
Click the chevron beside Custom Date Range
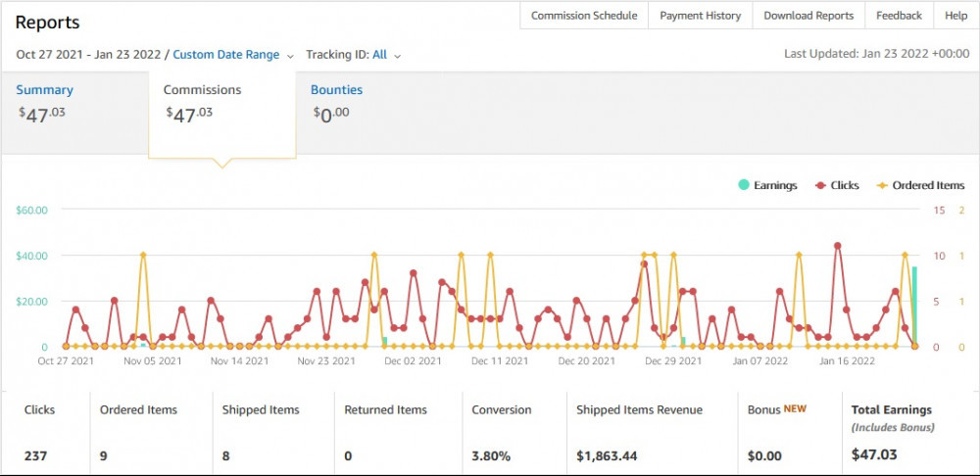click(290, 56)
